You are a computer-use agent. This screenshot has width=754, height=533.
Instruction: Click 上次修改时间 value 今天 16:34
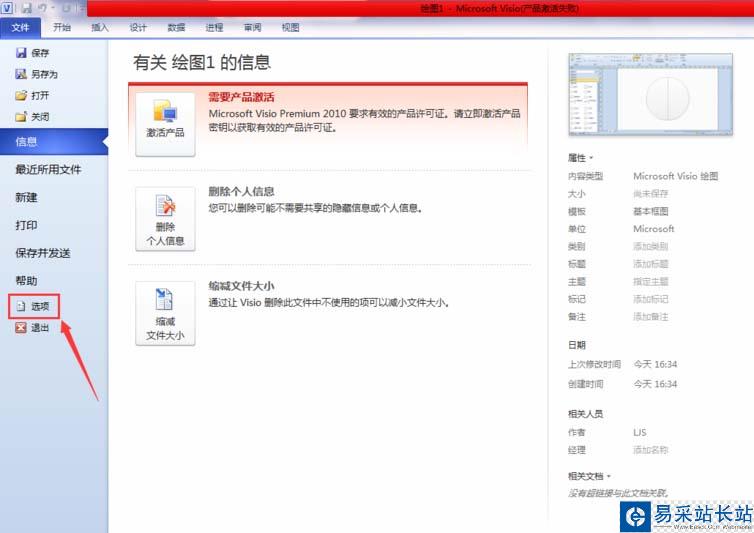pyautogui.click(x=655, y=364)
